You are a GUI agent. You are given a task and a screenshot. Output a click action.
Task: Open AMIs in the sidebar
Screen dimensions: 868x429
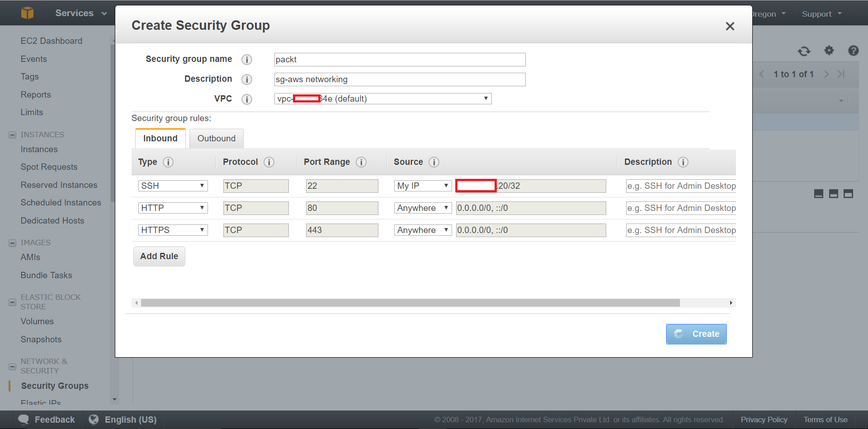click(x=30, y=257)
